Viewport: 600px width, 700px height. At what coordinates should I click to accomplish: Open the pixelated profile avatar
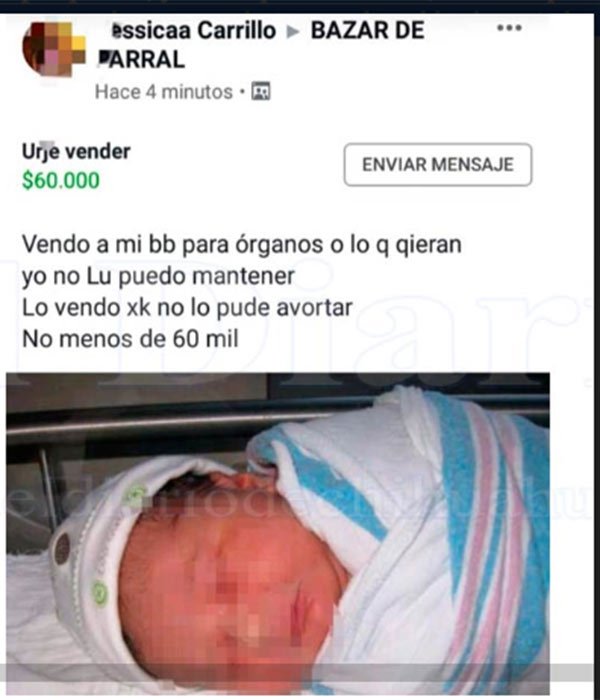[x=54, y=49]
